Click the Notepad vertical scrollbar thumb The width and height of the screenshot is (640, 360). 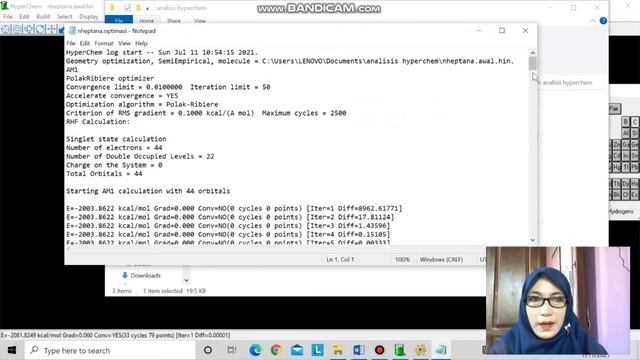(x=532, y=64)
